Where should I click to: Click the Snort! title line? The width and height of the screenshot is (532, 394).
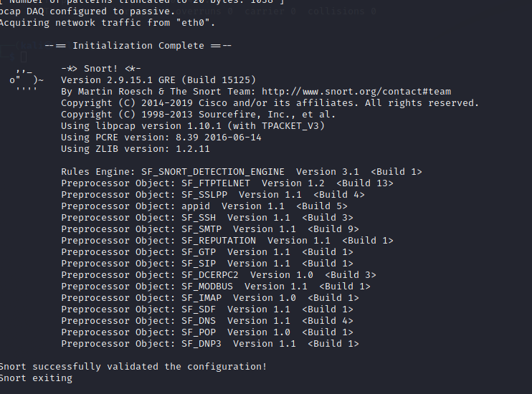point(101,69)
